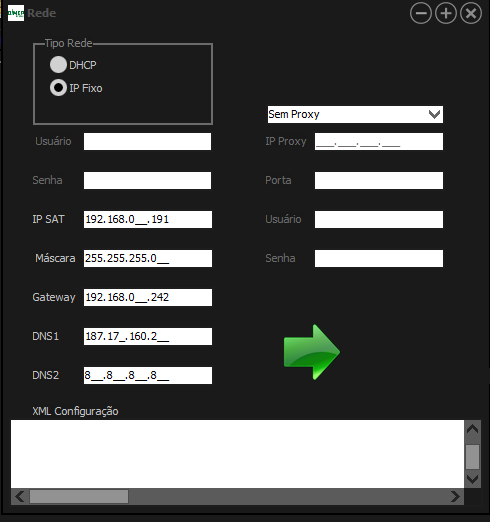Click the XML Configuração text area
490x524 pixels.
click(x=237, y=454)
